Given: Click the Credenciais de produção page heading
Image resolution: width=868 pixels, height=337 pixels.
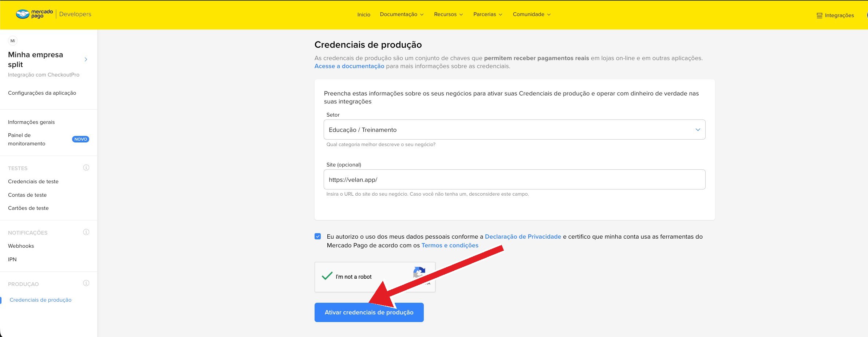Looking at the screenshot, I should (368, 45).
